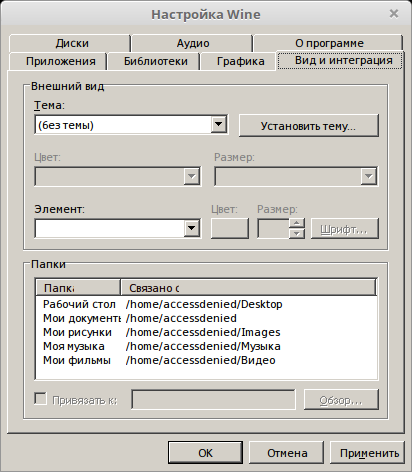This screenshot has width=412, height=472.
Task: Click the Установить тему button
Action: (309, 126)
